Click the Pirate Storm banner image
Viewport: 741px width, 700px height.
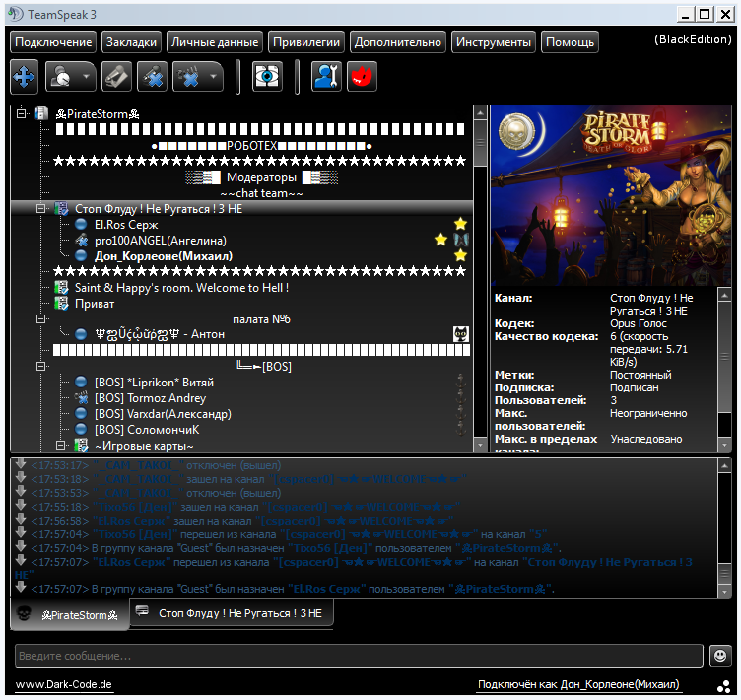click(611, 195)
